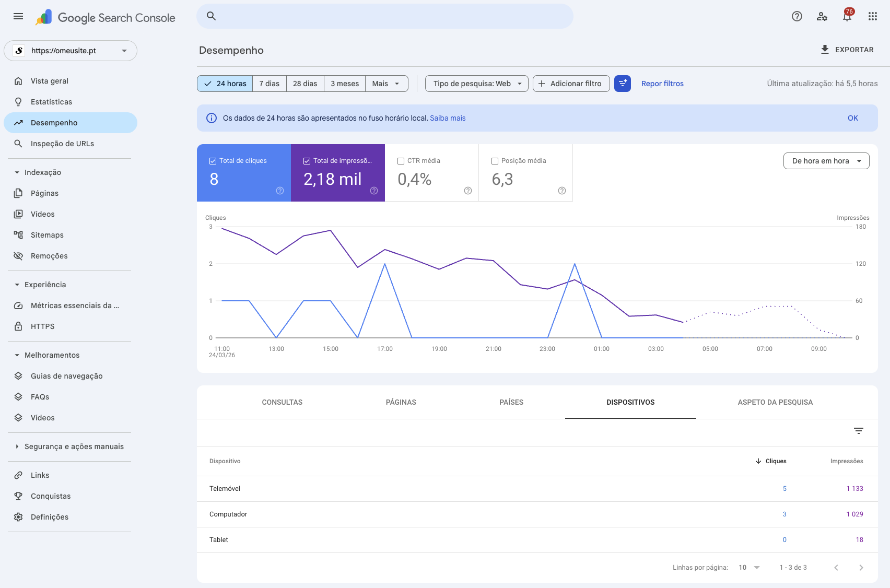The width and height of the screenshot is (890, 588).
Task: Open De hora em hora dropdown
Action: [826, 161]
